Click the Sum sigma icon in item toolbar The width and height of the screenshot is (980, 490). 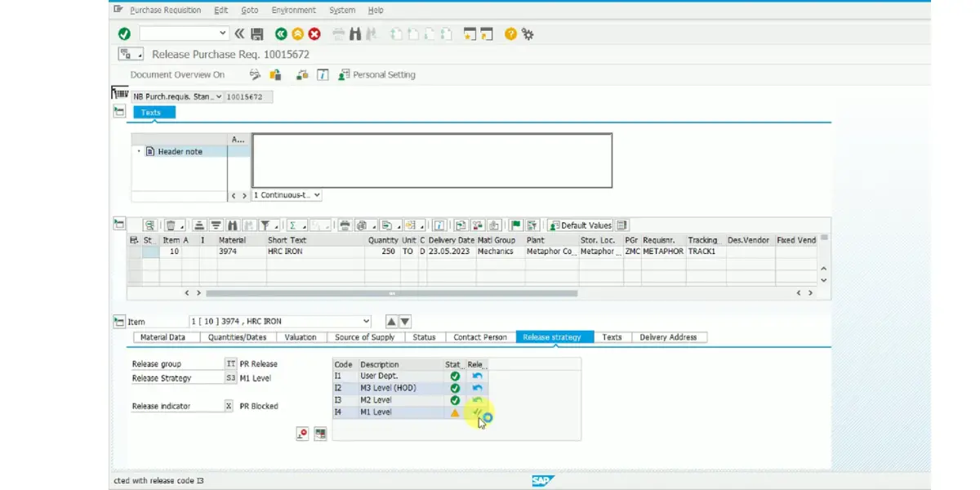[x=292, y=225]
